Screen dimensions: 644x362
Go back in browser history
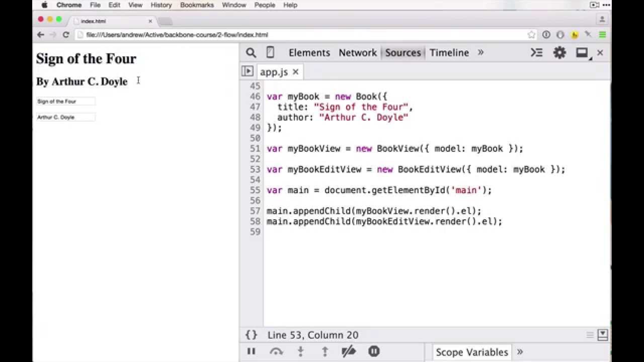pos(41,35)
